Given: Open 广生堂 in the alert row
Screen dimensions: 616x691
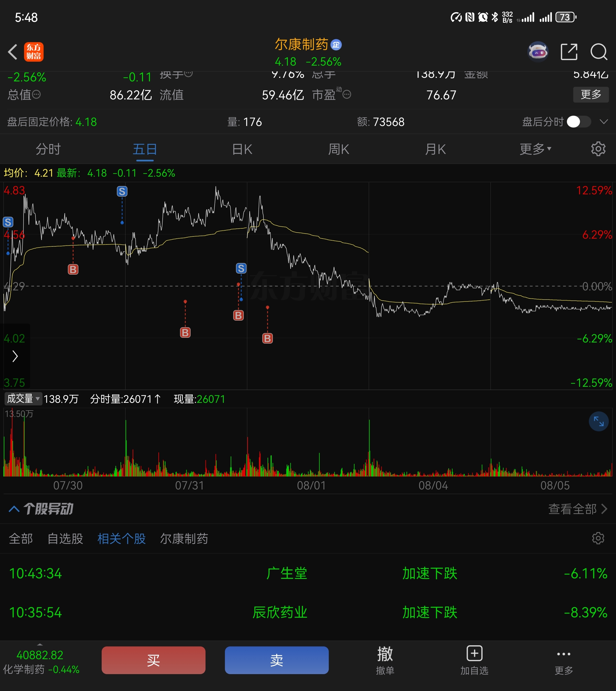Looking at the screenshot, I should point(287,573).
